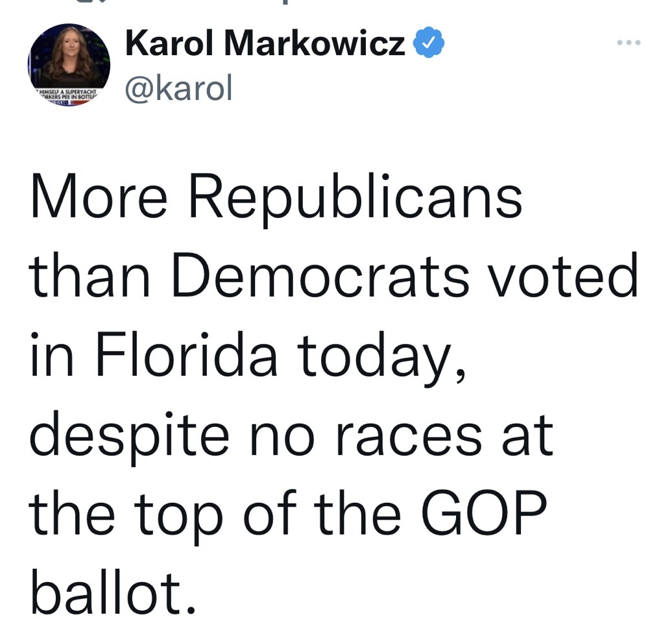Open the three-dot more options menu
Viewport: 672px width, 643px height.
[629, 43]
